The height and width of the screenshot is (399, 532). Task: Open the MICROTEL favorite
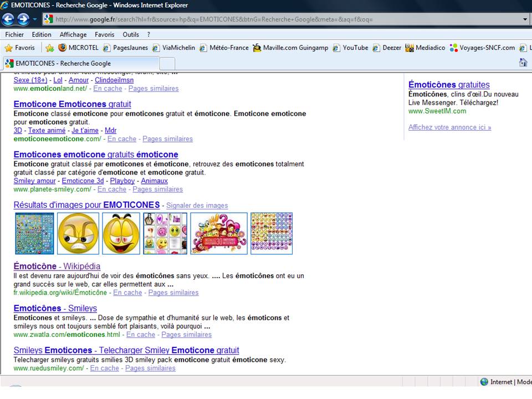coord(78,48)
